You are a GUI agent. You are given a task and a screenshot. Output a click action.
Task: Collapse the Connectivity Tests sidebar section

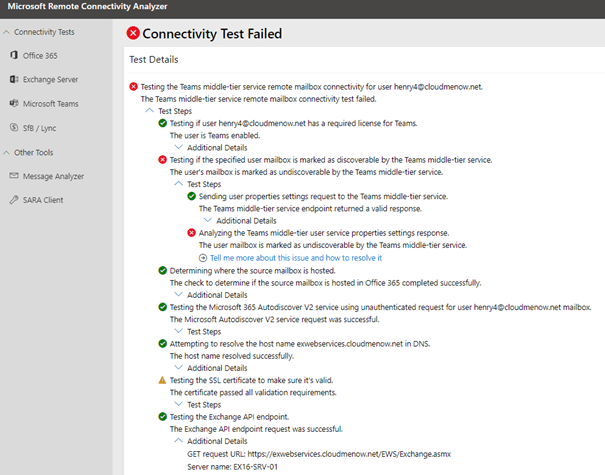click(x=6, y=33)
